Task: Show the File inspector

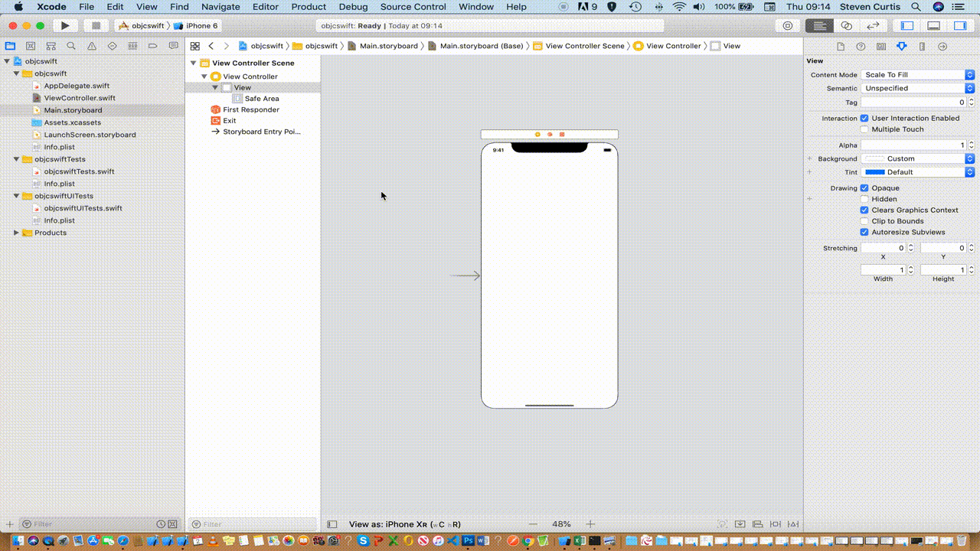Action: coord(841,47)
